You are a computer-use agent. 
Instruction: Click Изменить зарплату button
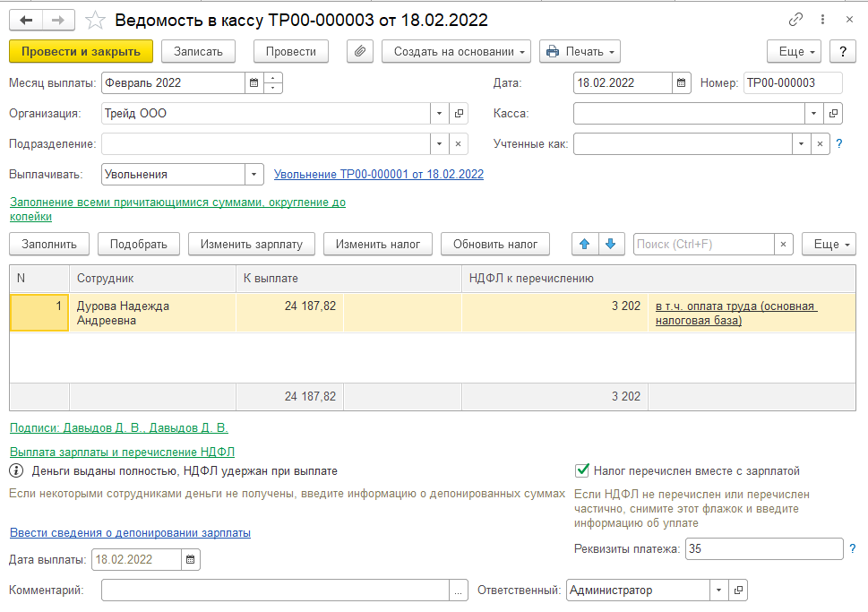252,245
